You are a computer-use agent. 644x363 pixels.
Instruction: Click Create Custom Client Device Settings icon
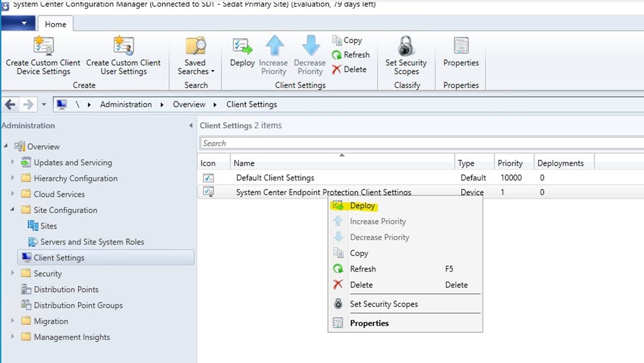tap(44, 45)
